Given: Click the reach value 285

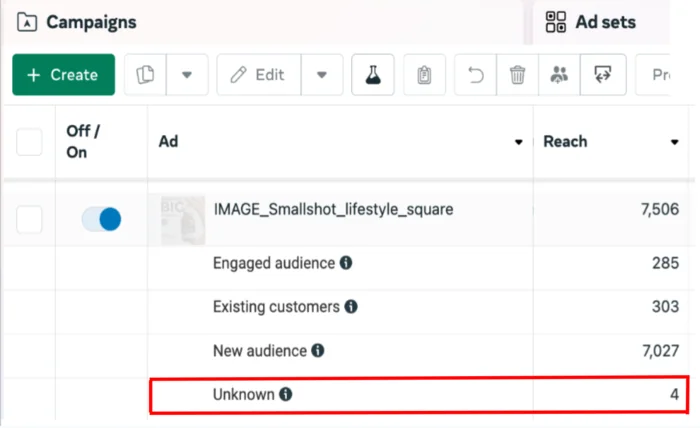Looking at the screenshot, I should 665,263.
